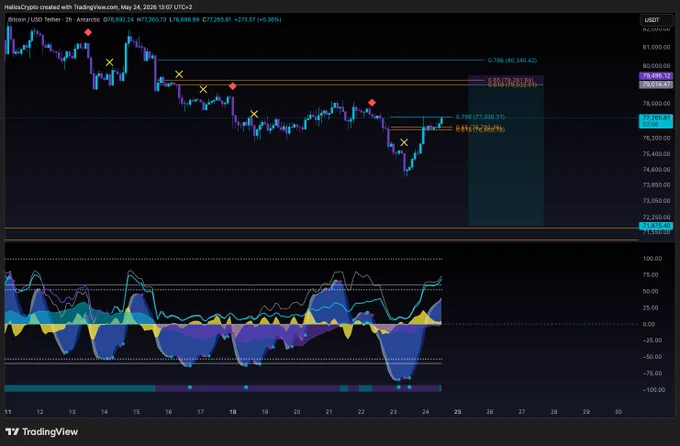Click the 100.00 oscillator scale label
The image size is (680, 446).
[x=653, y=258]
